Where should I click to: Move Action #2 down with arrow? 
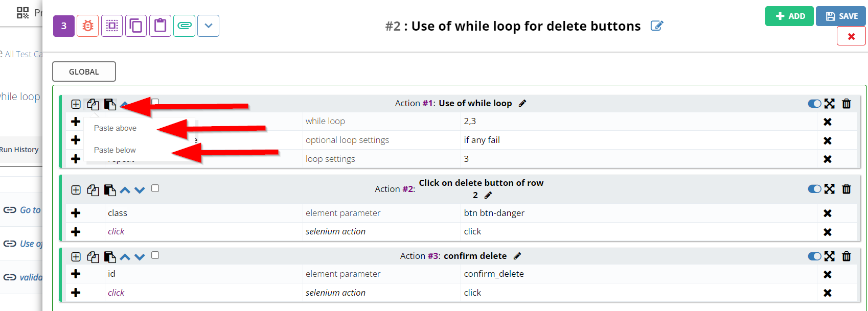coord(140,190)
